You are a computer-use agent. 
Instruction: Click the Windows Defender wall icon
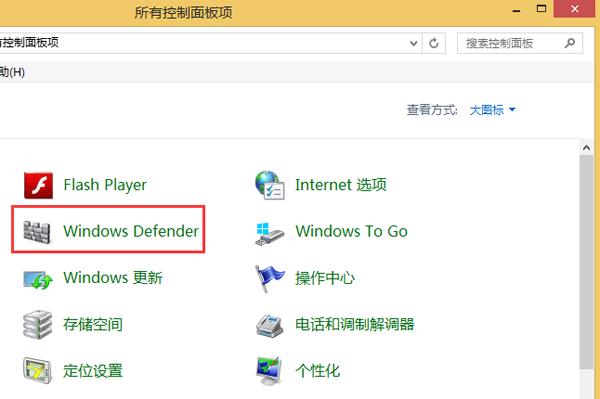[37, 232]
